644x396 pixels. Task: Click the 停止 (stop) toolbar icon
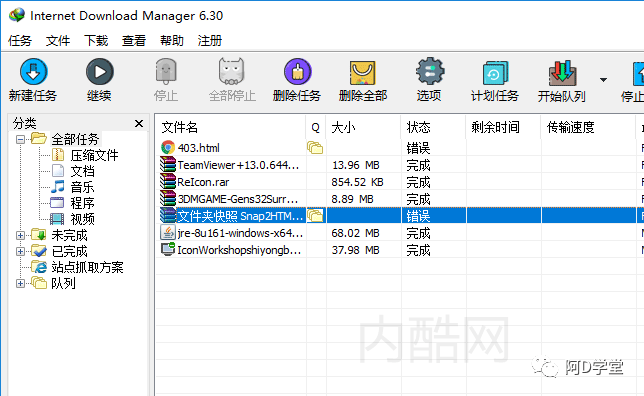click(x=166, y=71)
